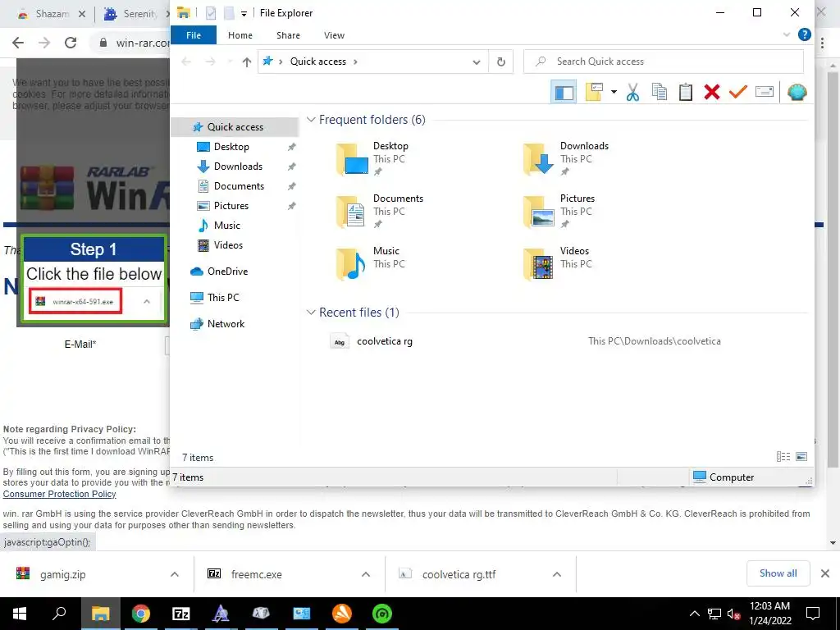
Task: Open the gamig.zip download options chevron
Action: [175, 574]
